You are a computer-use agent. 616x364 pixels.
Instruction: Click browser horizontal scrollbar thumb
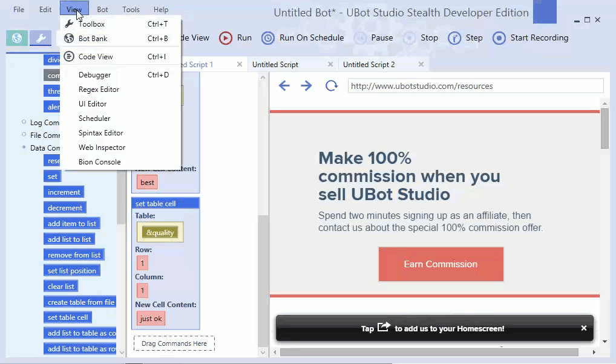click(x=429, y=353)
